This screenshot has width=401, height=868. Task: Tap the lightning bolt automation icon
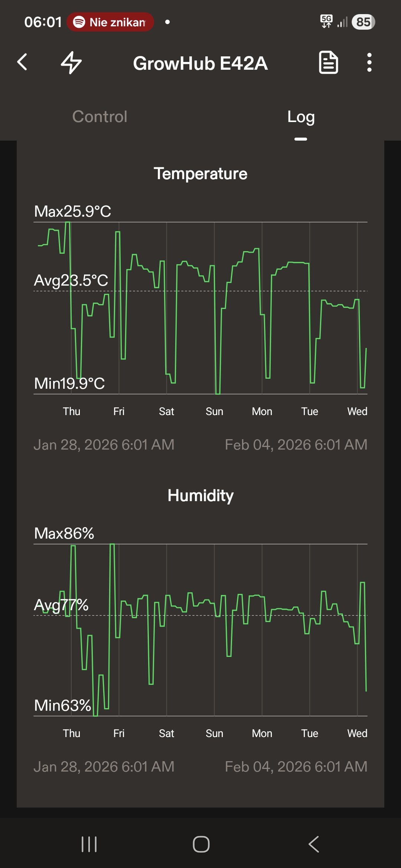(71, 62)
